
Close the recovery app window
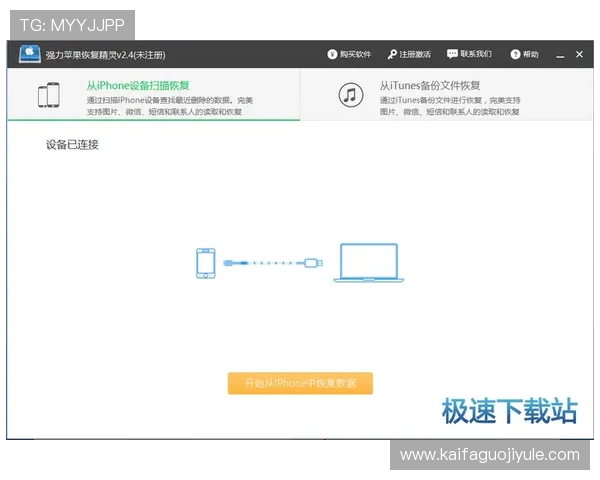point(579,54)
